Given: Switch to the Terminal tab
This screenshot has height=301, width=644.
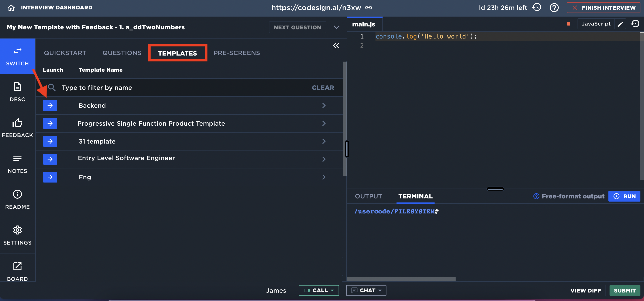Looking at the screenshot, I should 415,196.
